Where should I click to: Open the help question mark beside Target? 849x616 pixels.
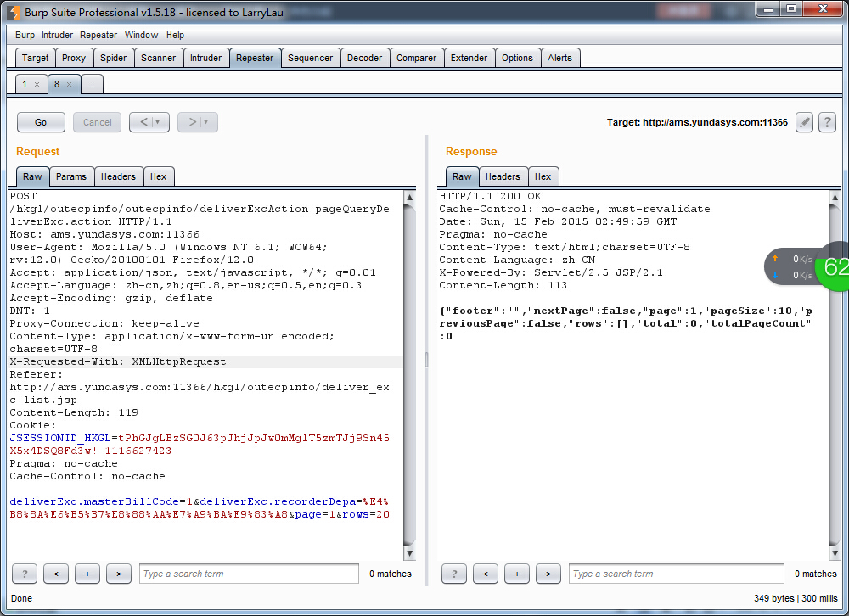(x=827, y=122)
